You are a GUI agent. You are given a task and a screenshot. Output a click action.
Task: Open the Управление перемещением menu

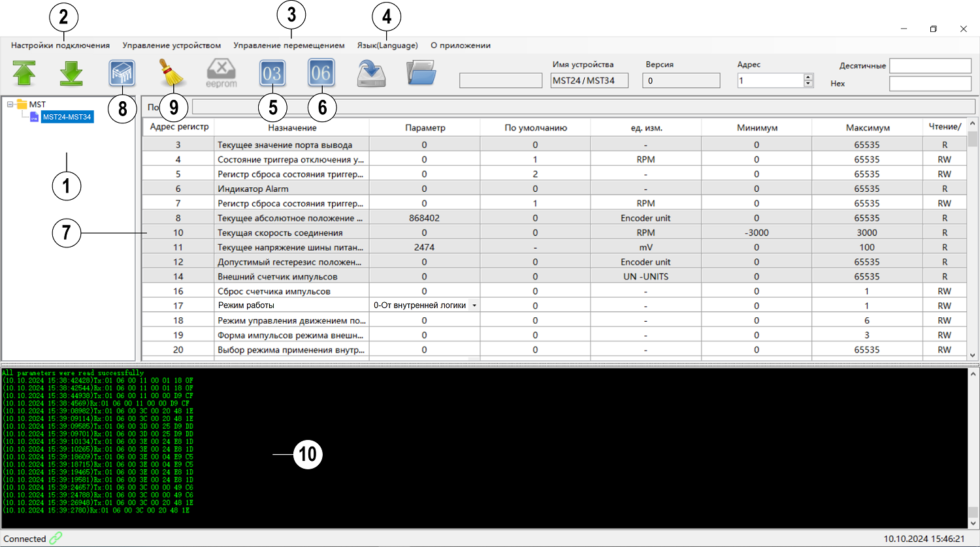pyautogui.click(x=289, y=46)
